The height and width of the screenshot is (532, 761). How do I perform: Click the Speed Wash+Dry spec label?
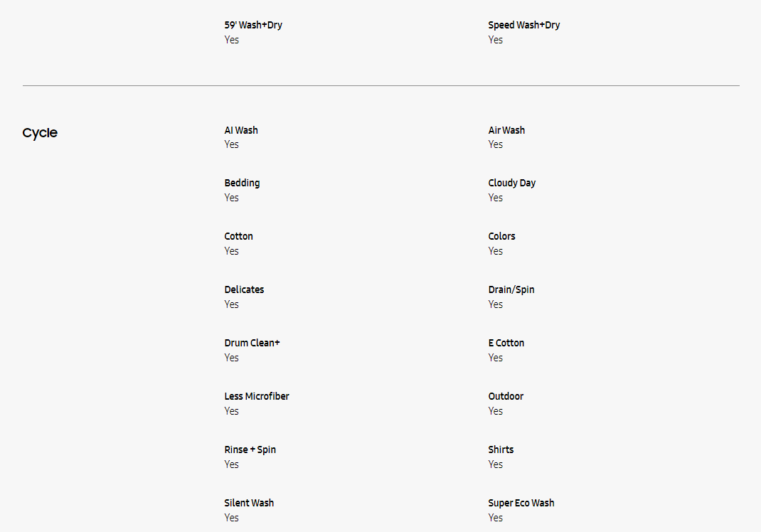[523, 25]
